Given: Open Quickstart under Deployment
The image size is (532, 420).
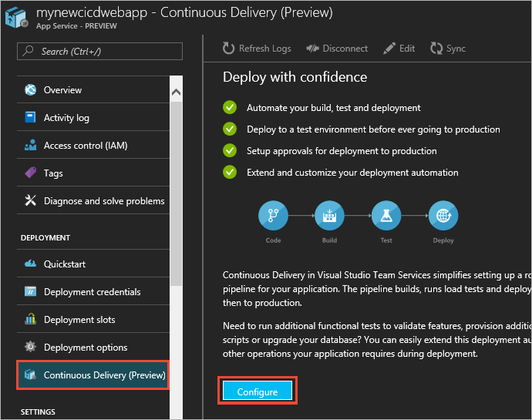Looking at the screenshot, I should [93, 264].
